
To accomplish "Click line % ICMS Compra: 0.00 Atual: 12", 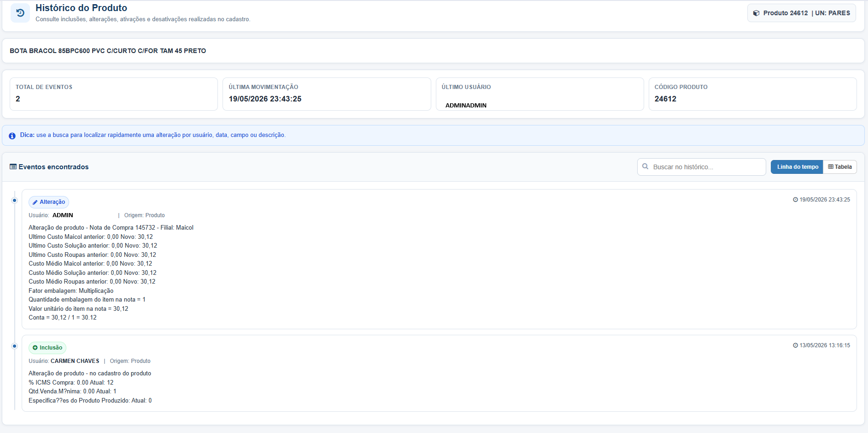I will tap(71, 383).
